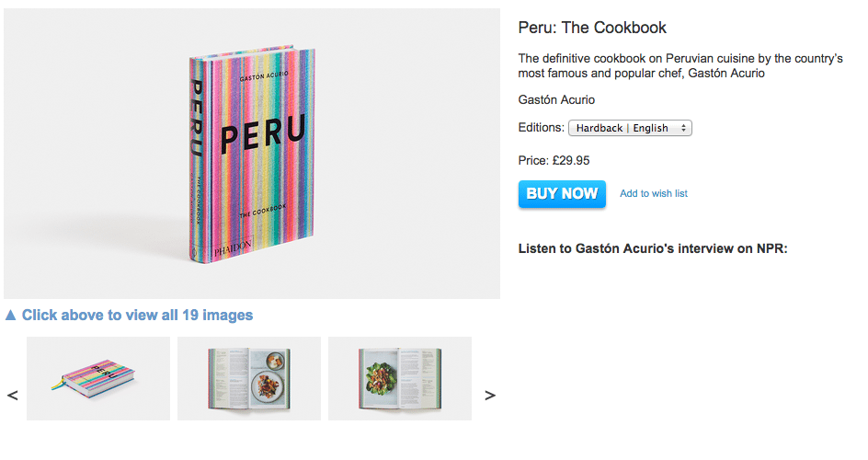The image size is (868, 460).
Task: Click the 'Price: £29.95' text
Action: [554, 160]
